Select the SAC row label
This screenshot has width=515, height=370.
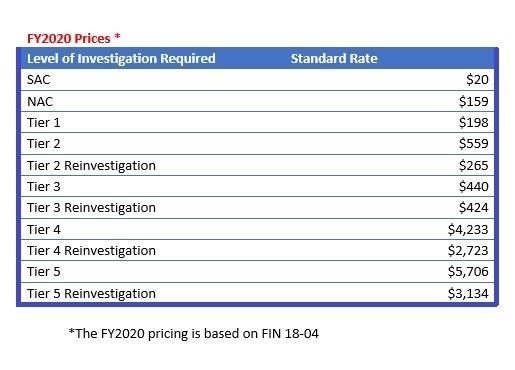point(39,80)
